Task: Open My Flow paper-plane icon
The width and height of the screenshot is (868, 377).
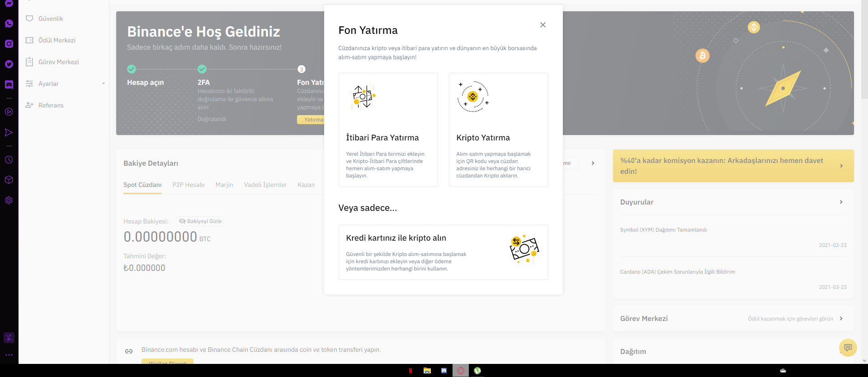Action: coord(9,132)
